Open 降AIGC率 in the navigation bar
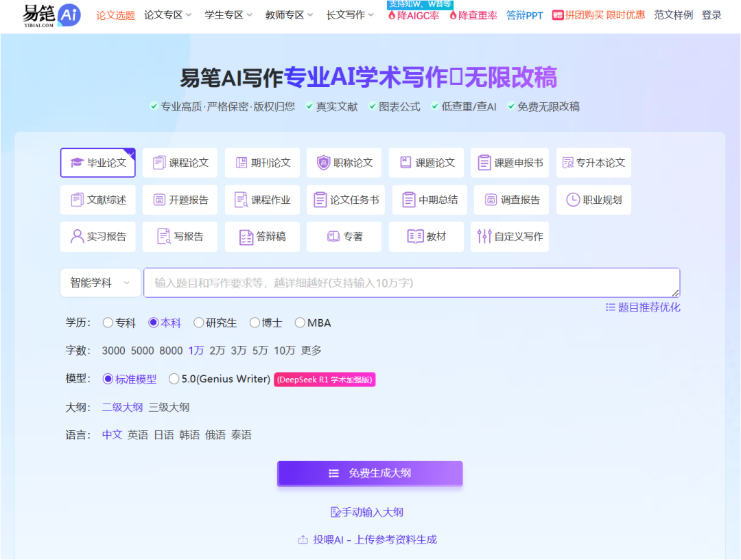The height and width of the screenshot is (560, 741). (x=414, y=16)
